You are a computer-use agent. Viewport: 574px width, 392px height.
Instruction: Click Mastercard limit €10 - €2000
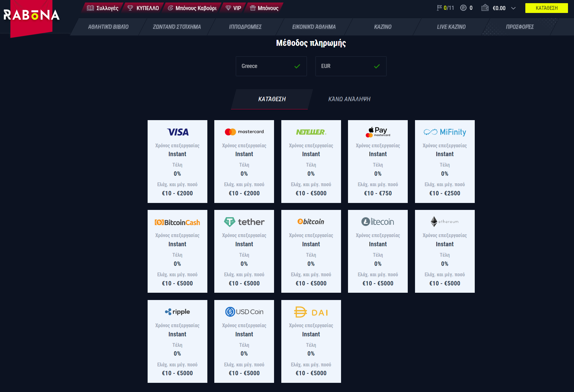tap(244, 193)
